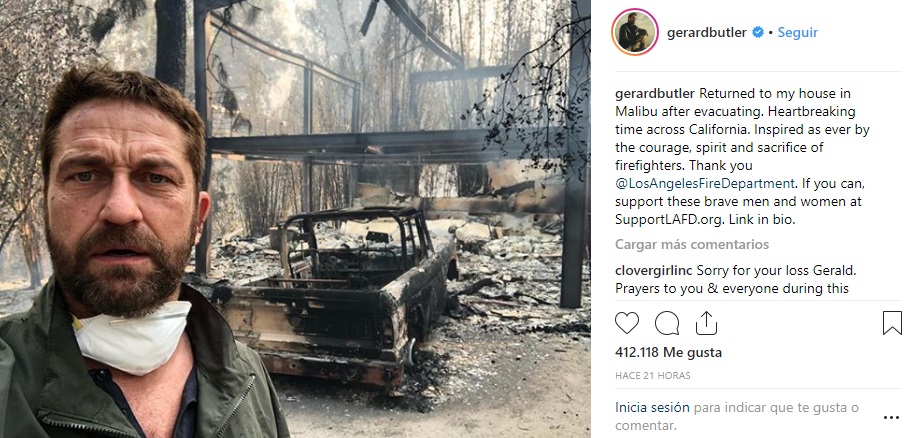Like the post with the heart icon

pyautogui.click(x=626, y=323)
